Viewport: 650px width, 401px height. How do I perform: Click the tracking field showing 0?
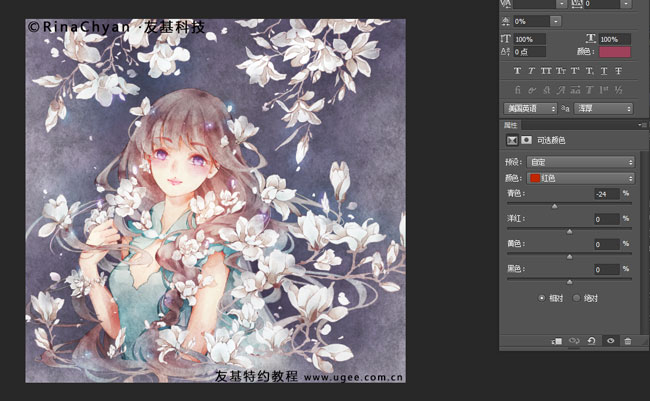603,4
